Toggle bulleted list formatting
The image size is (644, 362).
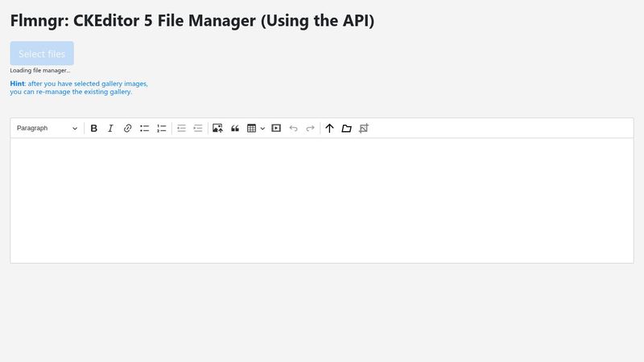pyautogui.click(x=145, y=128)
